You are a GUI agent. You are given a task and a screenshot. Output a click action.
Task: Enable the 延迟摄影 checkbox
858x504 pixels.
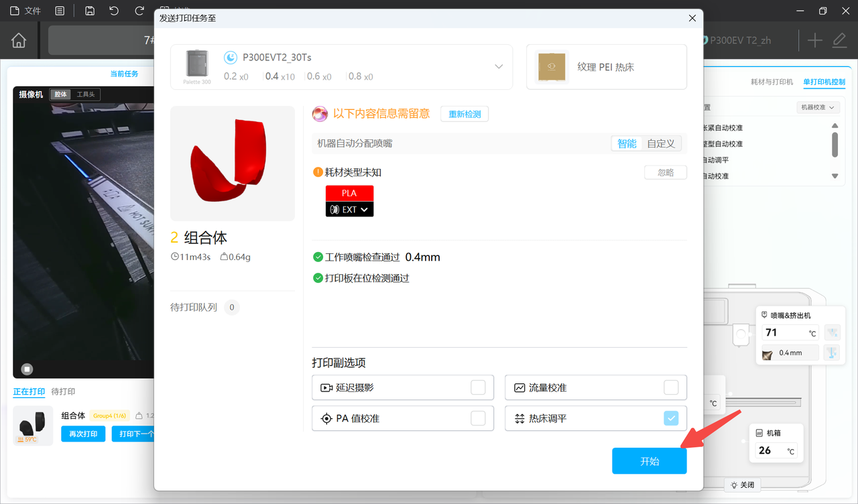(x=478, y=387)
